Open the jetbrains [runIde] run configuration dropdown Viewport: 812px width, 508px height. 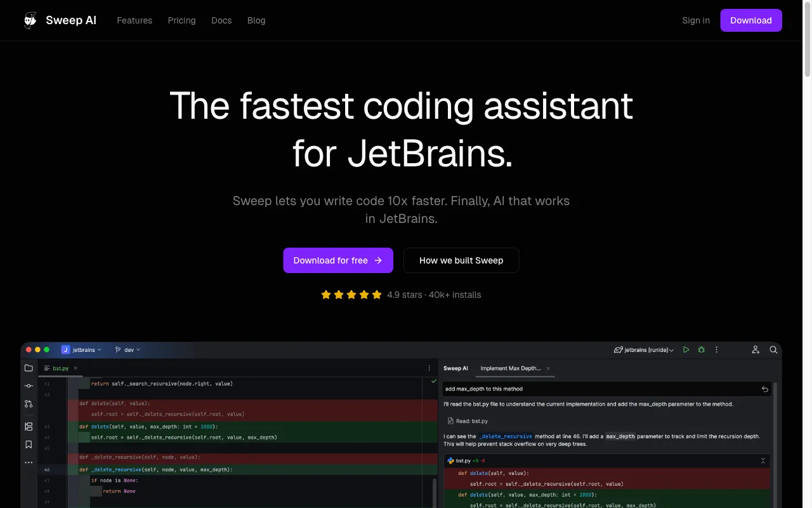(644, 350)
